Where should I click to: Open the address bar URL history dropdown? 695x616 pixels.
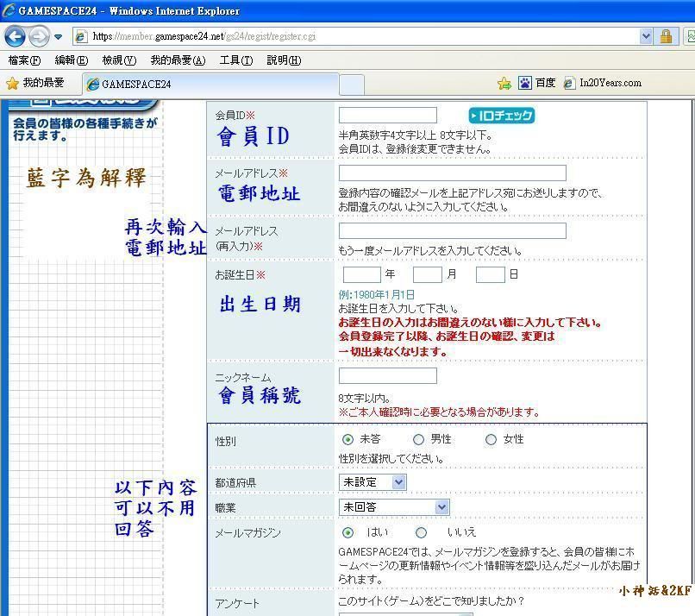point(646,36)
